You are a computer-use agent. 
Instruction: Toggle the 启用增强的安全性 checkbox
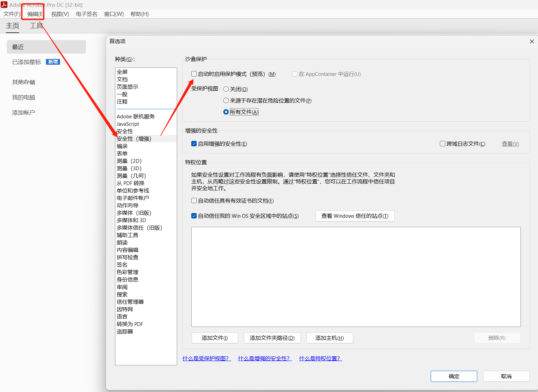coord(194,144)
